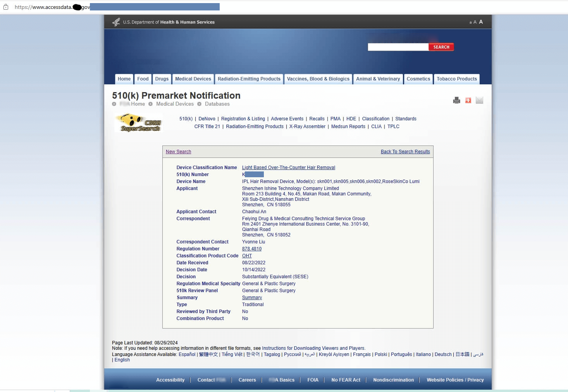Click the email envelope icon
The width and height of the screenshot is (568, 392).
tap(479, 101)
